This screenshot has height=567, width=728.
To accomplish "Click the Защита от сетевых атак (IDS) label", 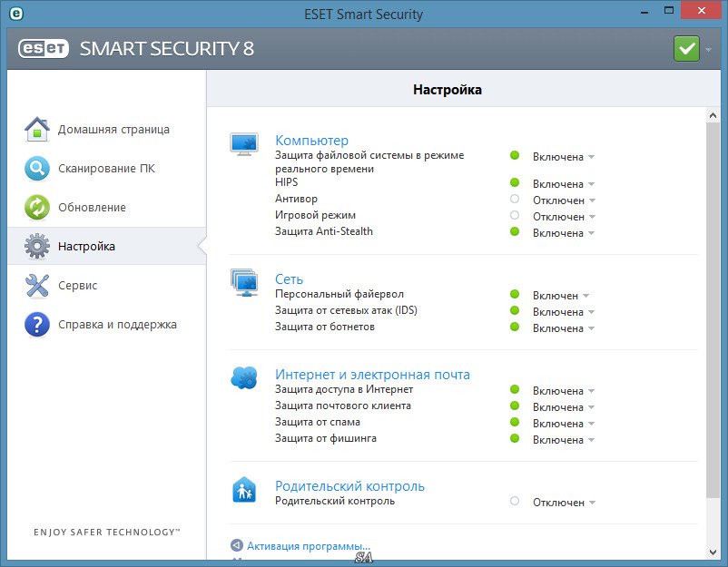I will [x=346, y=310].
